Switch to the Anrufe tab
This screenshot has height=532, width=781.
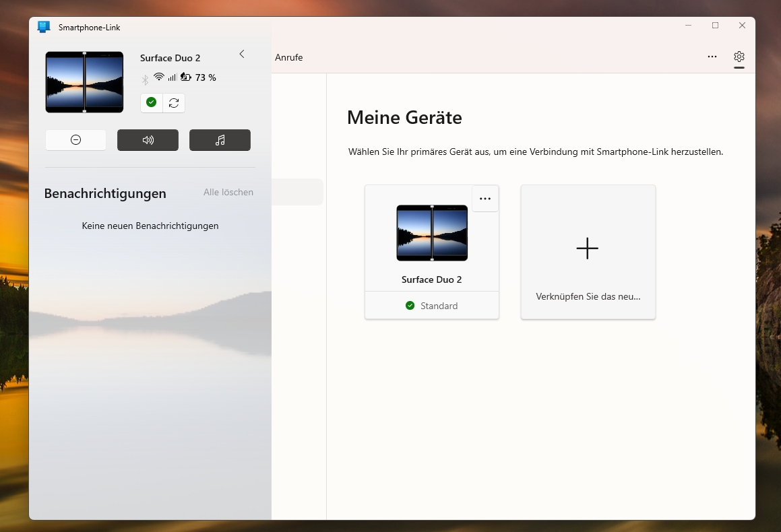[289, 57]
